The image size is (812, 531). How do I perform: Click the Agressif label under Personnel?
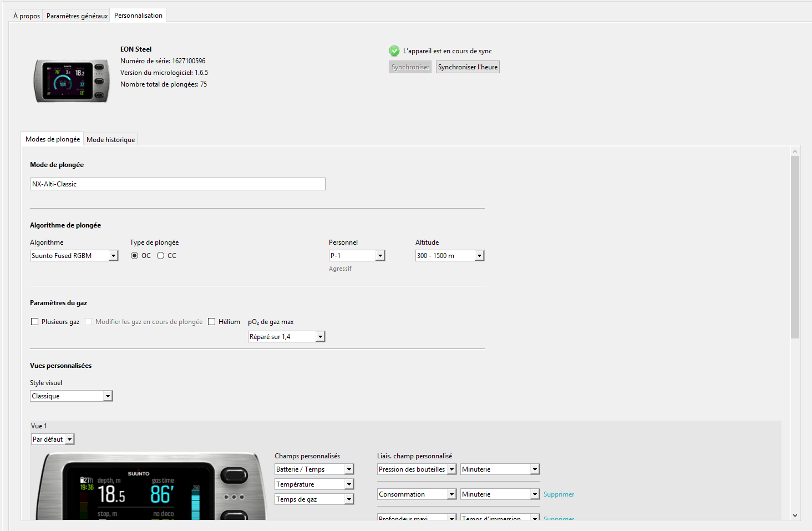pyautogui.click(x=340, y=269)
